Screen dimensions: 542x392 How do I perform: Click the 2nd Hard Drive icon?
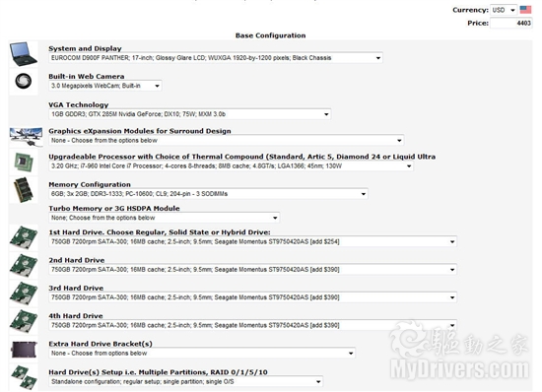[x=24, y=266]
